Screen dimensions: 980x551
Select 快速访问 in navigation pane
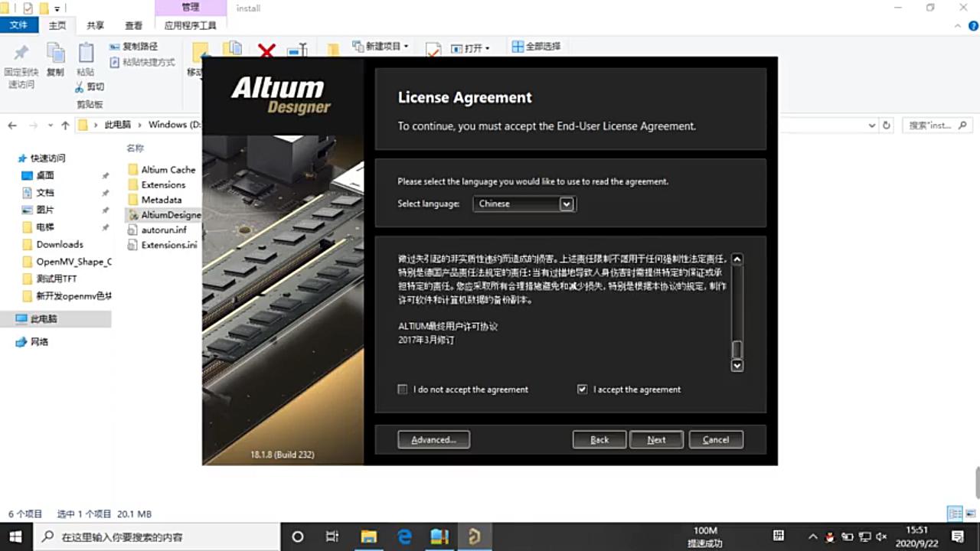click(47, 158)
